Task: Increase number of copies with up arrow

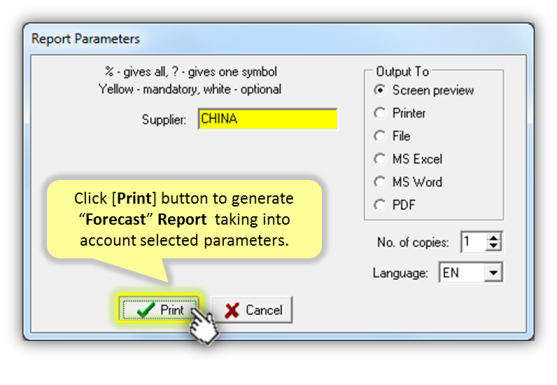Action: (493, 237)
